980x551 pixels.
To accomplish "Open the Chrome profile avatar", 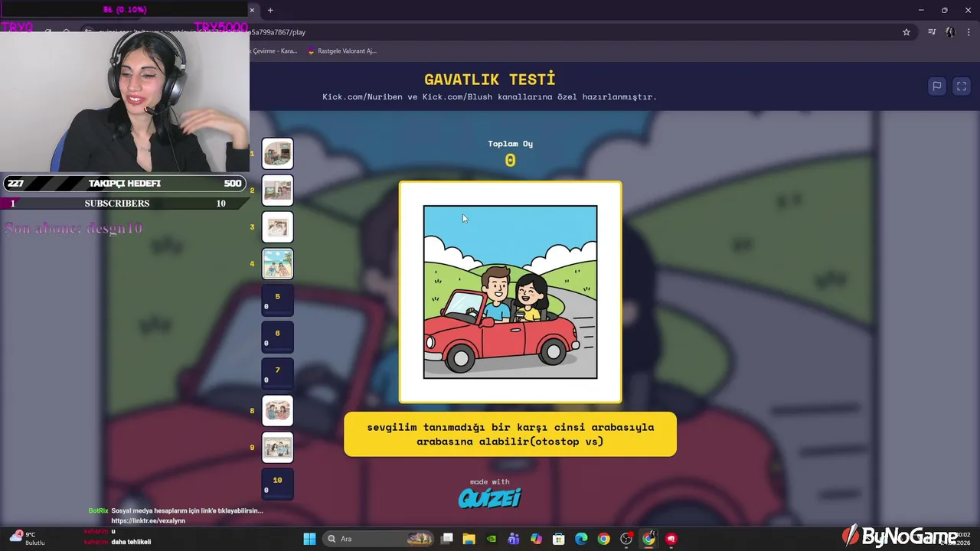I will point(950,32).
